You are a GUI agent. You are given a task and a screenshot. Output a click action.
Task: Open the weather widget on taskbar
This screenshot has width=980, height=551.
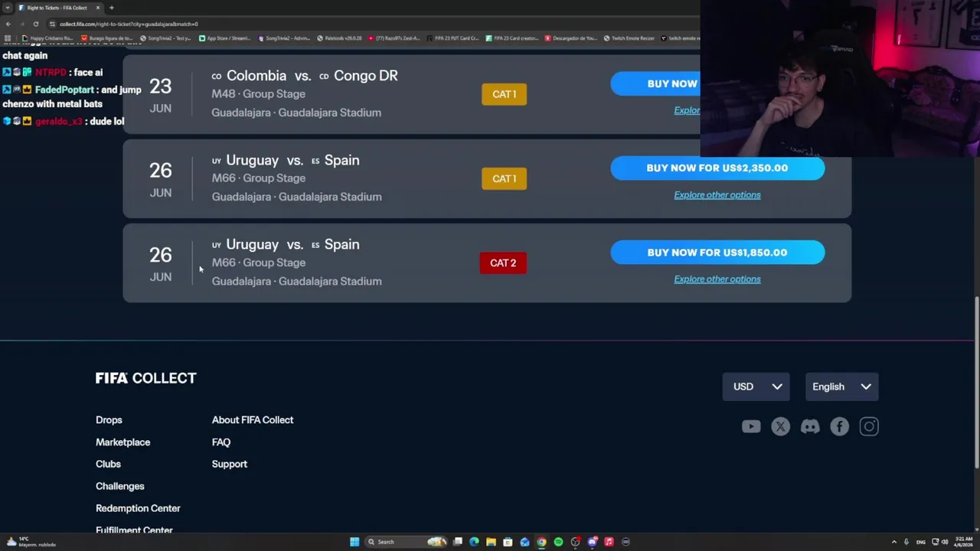31,542
